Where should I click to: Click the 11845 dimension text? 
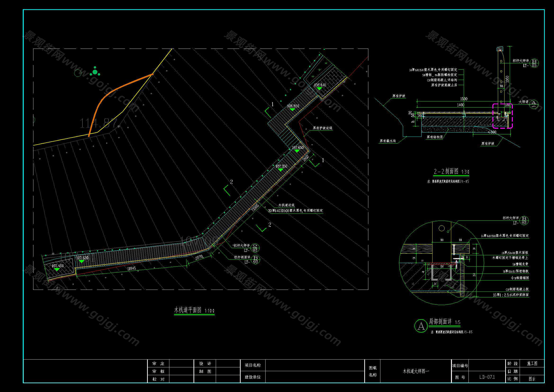click(x=131, y=268)
